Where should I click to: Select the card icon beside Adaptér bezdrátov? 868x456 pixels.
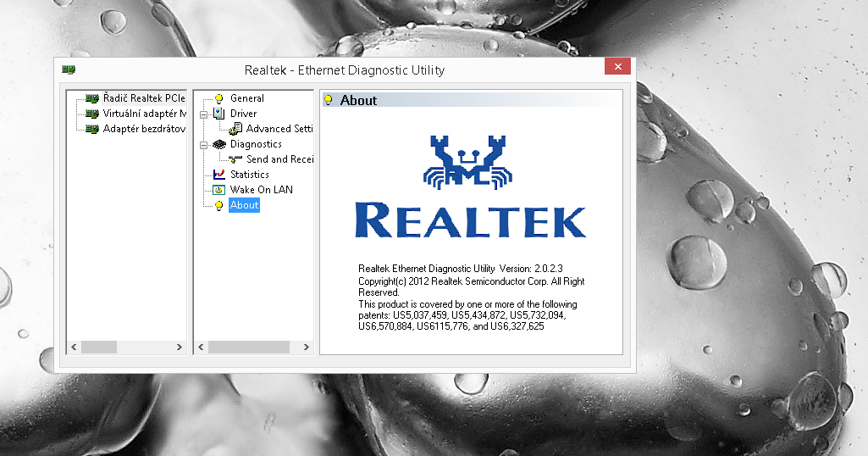coord(92,129)
